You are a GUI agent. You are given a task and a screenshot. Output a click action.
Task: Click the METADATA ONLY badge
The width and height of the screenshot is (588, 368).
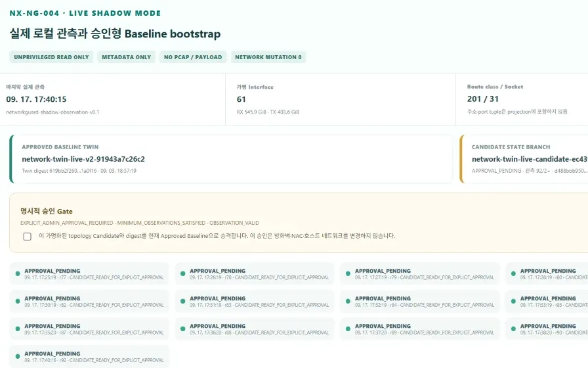(x=127, y=57)
